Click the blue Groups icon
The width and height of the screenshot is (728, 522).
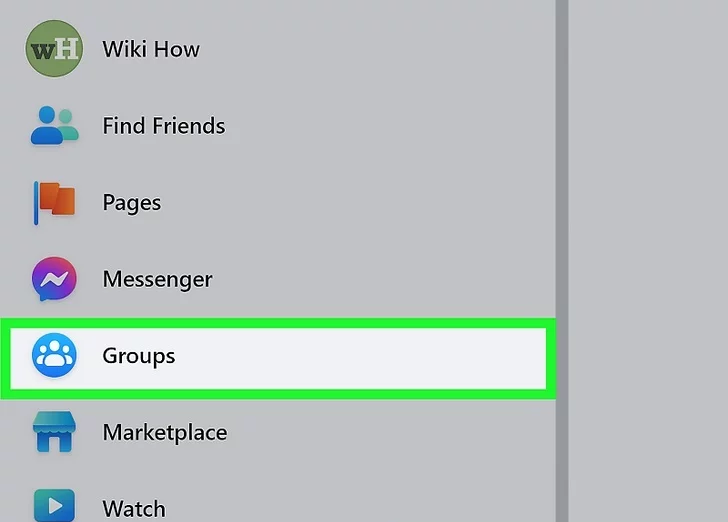coord(54,356)
